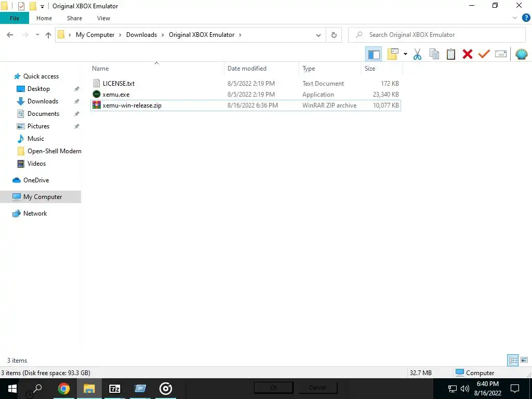Select My Computer in navigation pane
532x399 pixels.
pos(41,197)
